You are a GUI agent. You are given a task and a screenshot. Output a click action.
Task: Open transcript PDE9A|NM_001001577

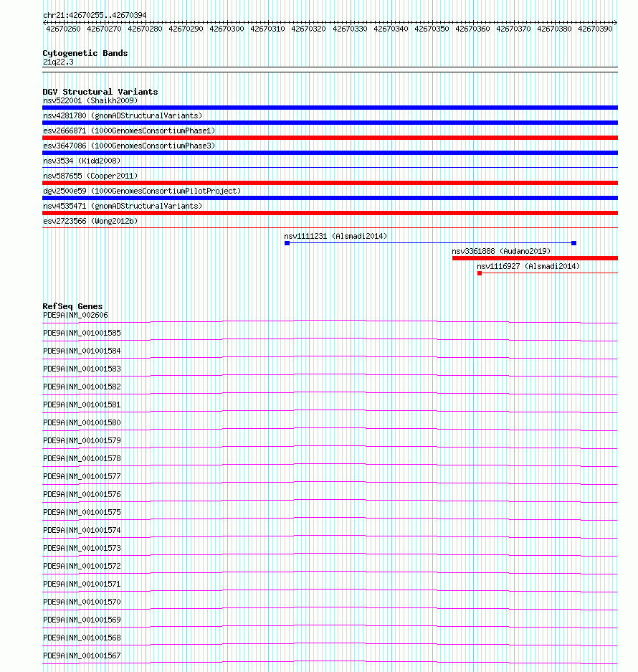pyautogui.click(x=82, y=477)
